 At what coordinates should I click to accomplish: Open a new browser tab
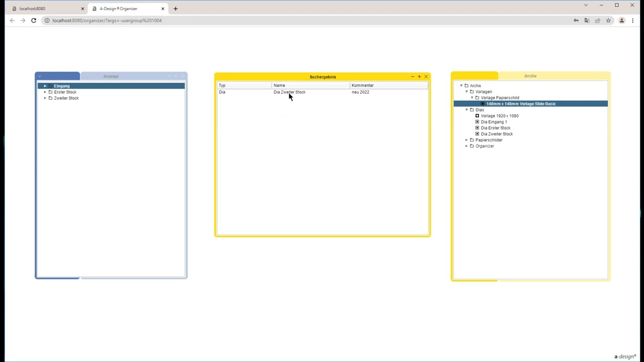[x=176, y=9]
